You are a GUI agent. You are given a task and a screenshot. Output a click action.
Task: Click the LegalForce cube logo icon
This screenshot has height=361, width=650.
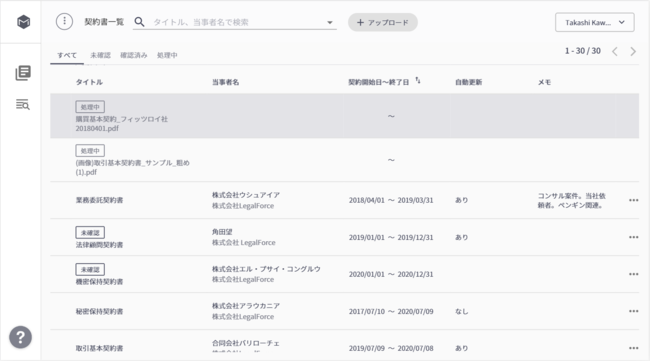pyautogui.click(x=24, y=22)
